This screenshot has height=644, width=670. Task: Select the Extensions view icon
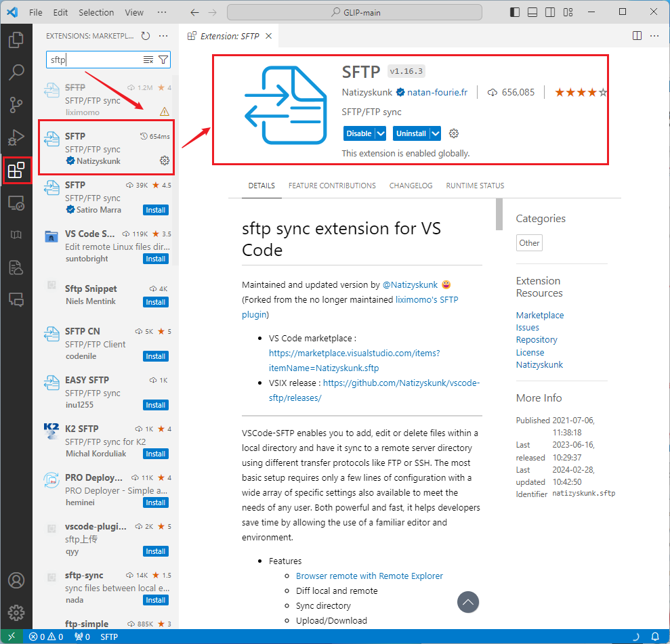tap(16, 171)
